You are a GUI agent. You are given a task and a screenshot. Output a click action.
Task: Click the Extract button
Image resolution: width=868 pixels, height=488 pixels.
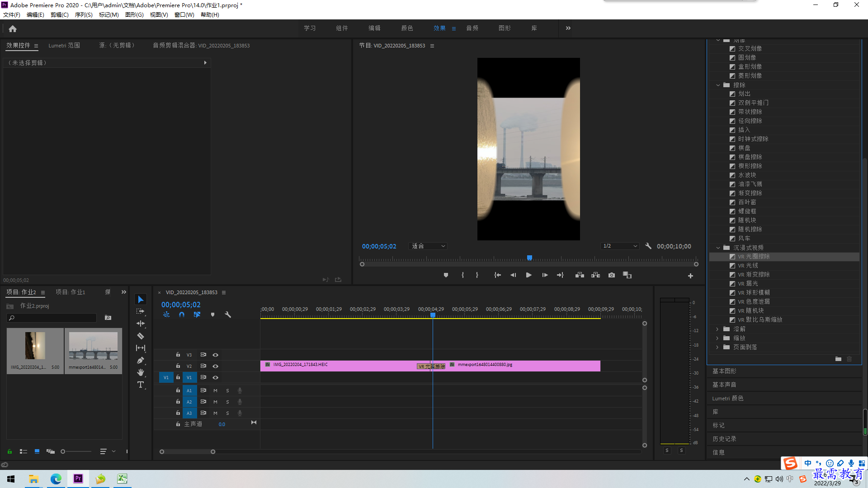coord(595,275)
